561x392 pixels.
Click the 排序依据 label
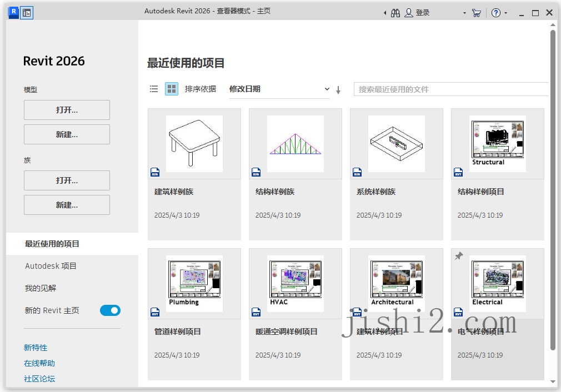[x=201, y=89]
